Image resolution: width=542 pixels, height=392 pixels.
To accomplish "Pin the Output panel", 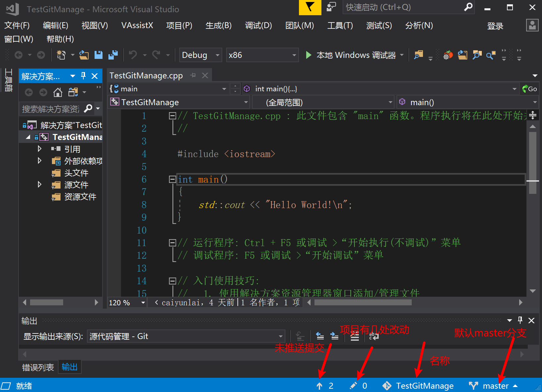I will click(520, 320).
